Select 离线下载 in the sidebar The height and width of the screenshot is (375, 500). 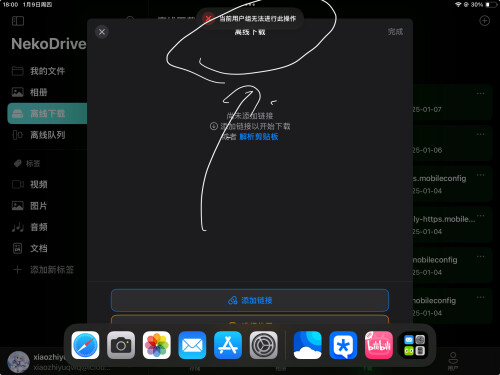click(47, 114)
